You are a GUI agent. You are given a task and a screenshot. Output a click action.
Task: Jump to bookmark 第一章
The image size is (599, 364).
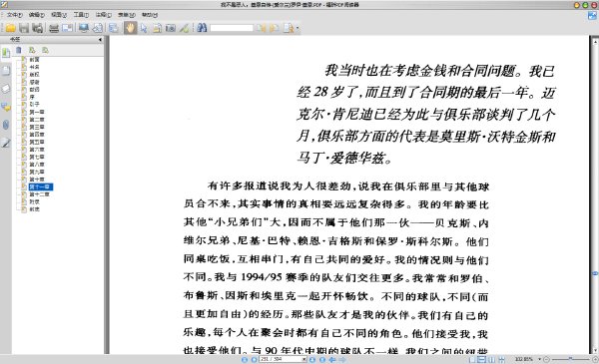click(37, 112)
